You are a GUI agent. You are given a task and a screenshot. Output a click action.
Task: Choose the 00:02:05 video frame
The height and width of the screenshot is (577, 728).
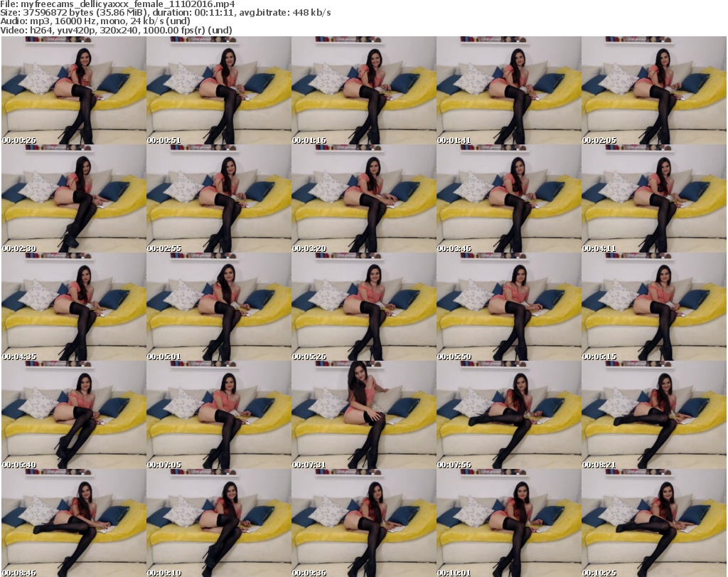tap(653, 90)
